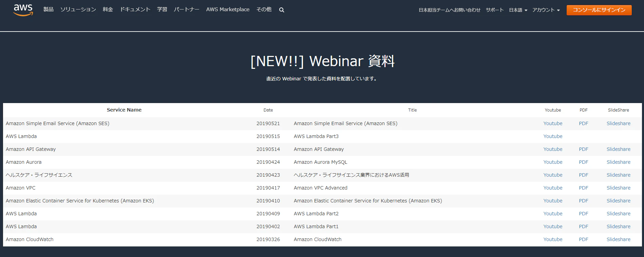Screen dimensions: 644x257
Task: Select date cell 20190521
Action: coord(268,123)
